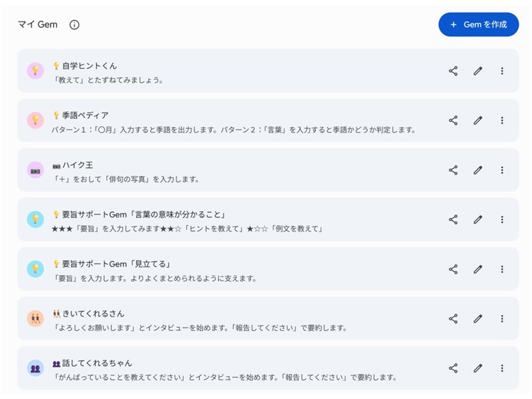Click description 「教えて」とたずねてみましょう。
The image size is (532, 399).
point(108,80)
